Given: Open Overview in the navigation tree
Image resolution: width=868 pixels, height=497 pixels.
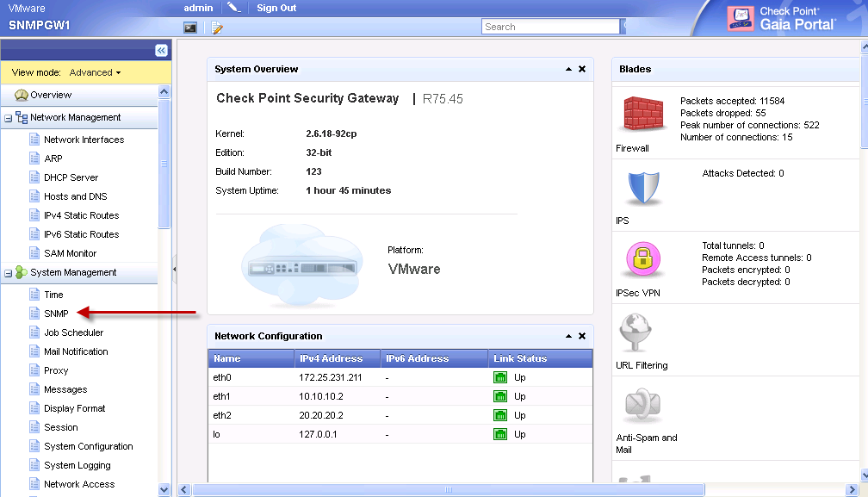Looking at the screenshot, I should (x=51, y=96).
